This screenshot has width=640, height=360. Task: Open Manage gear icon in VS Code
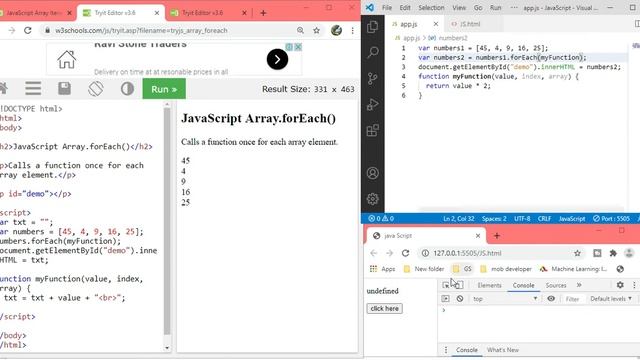click(x=373, y=199)
